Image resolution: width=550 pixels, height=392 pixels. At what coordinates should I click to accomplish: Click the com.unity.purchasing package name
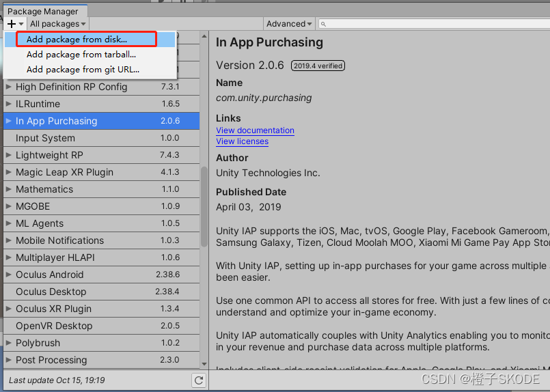pos(264,98)
